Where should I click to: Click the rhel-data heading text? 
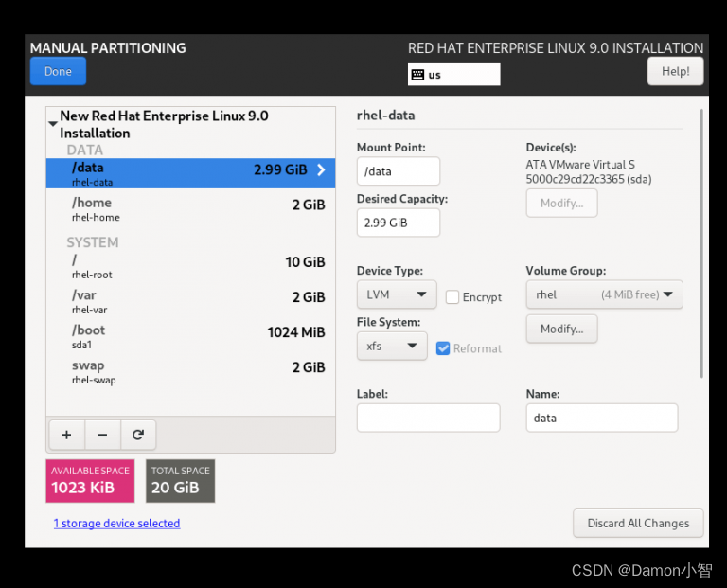pyautogui.click(x=385, y=115)
